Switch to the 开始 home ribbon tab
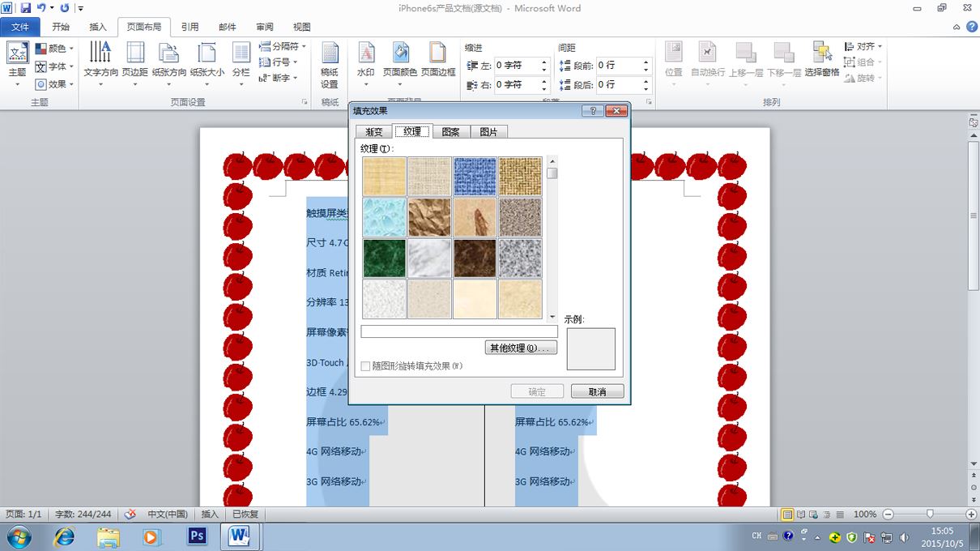The width and height of the screenshot is (980, 551). click(x=61, y=27)
